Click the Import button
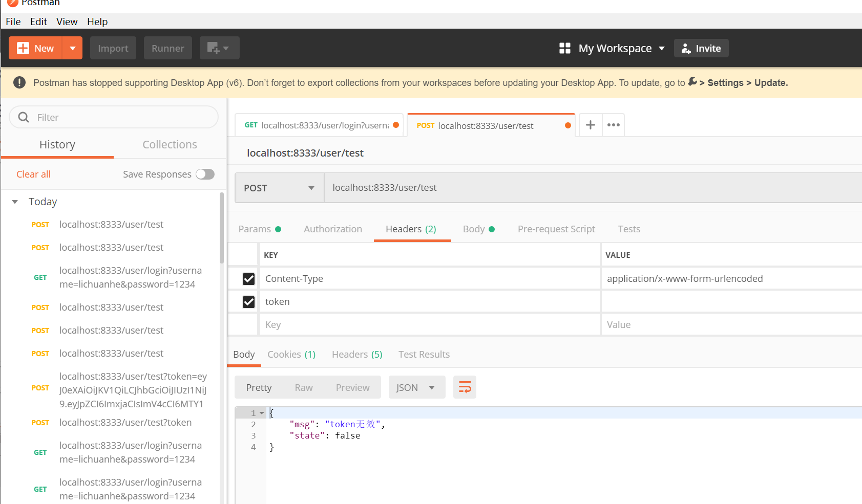This screenshot has height=504, width=862. (x=113, y=48)
